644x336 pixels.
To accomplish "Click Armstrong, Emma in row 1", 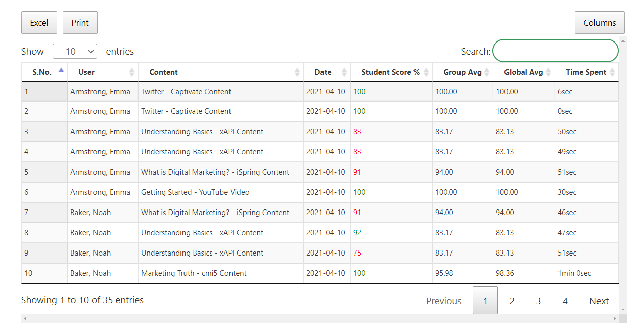I will click(100, 92).
